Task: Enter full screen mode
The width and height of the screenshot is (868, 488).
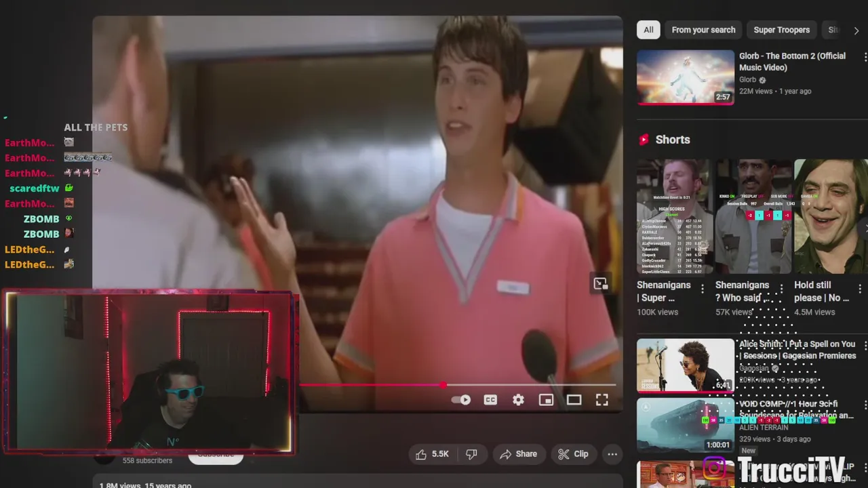Action: (x=601, y=400)
